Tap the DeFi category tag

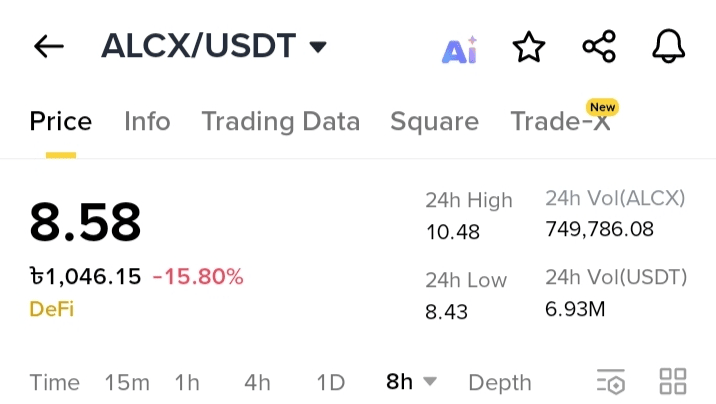(x=52, y=309)
